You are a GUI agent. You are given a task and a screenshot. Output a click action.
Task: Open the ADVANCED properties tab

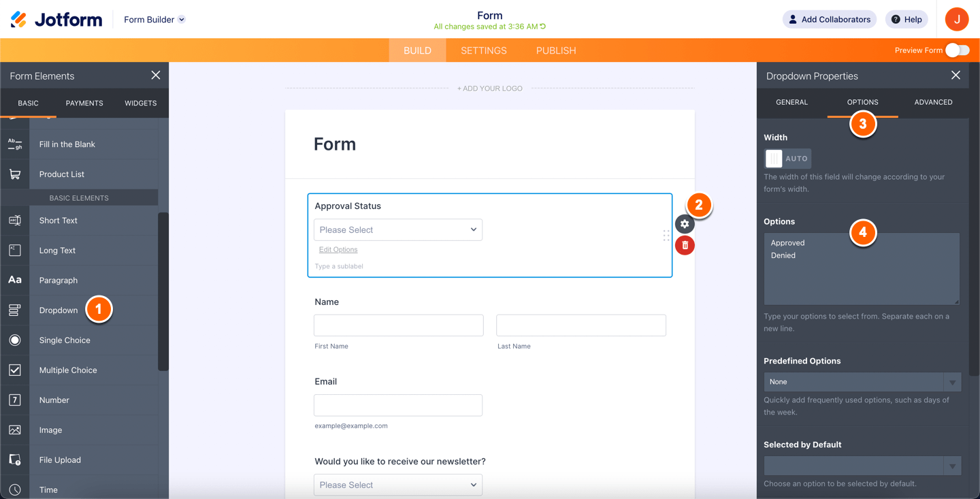(933, 102)
